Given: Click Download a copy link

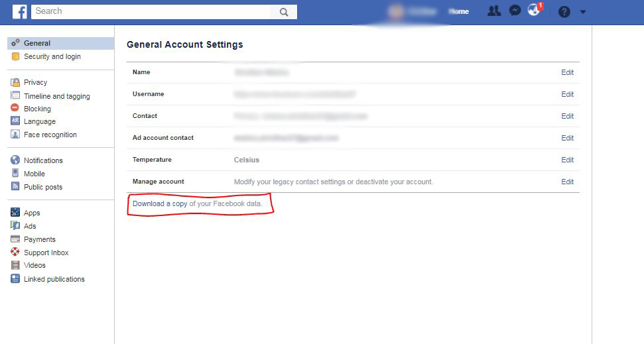Looking at the screenshot, I should pyautogui.click(x=160, y=204).
